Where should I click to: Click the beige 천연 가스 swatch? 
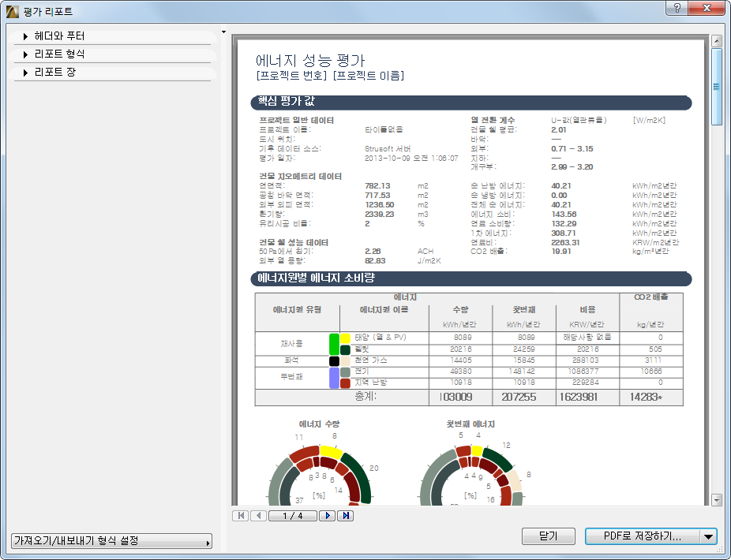pyautogui.click(x=345, y=361)
